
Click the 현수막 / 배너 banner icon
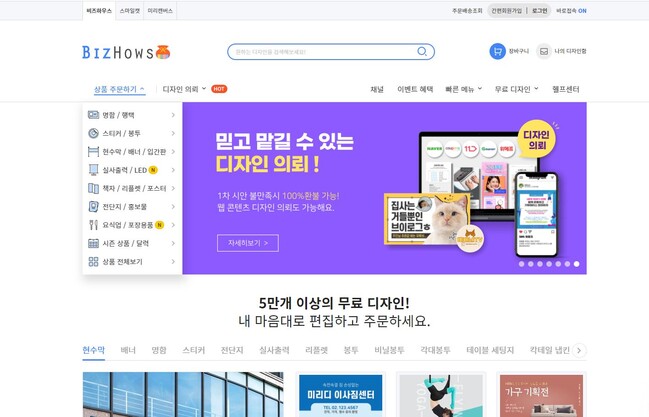click(x=93, y=152)
